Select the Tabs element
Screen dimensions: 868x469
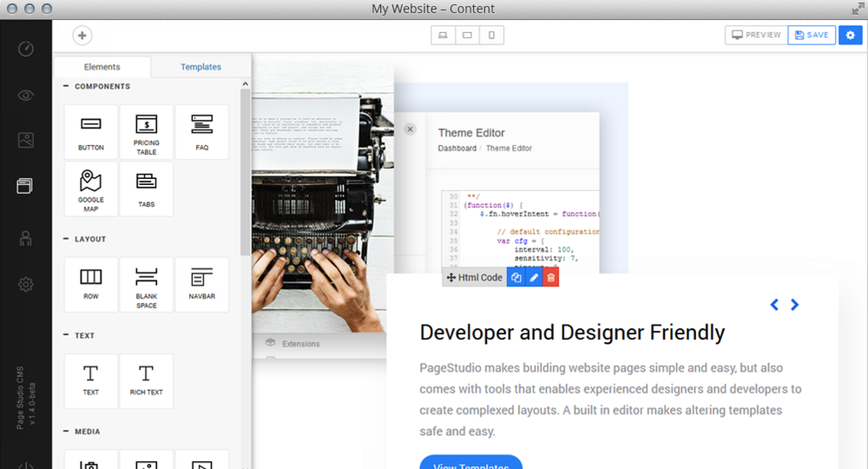point(147,189)
